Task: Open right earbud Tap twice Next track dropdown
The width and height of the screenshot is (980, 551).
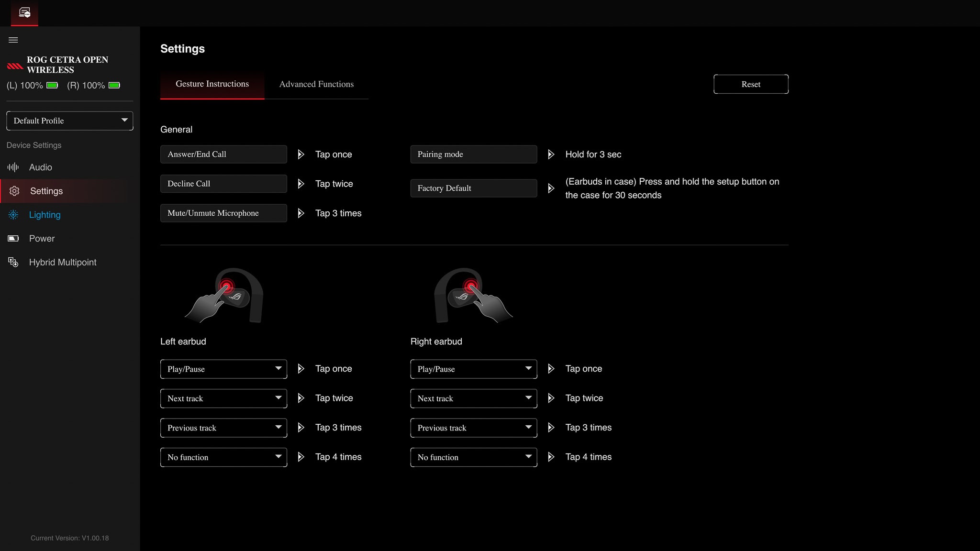Action: point(474,398)
